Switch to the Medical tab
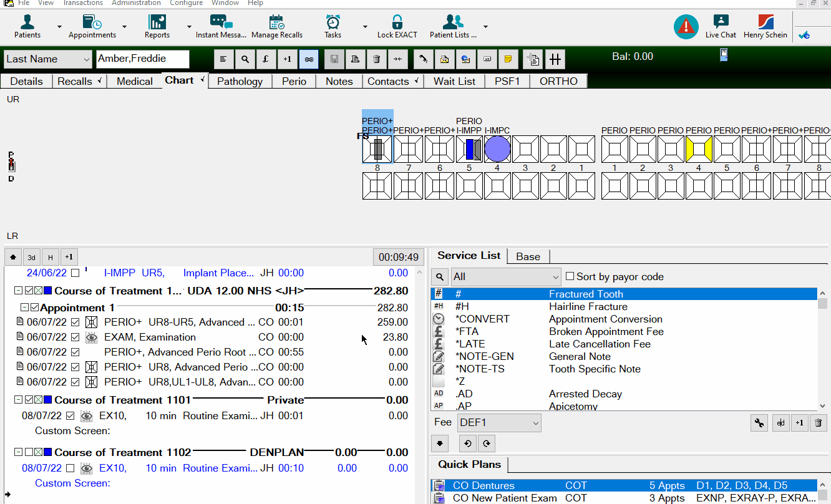Image resolution: width=831 pixels, height=504 pixels. pyautogui.click(x=134, y=81)
